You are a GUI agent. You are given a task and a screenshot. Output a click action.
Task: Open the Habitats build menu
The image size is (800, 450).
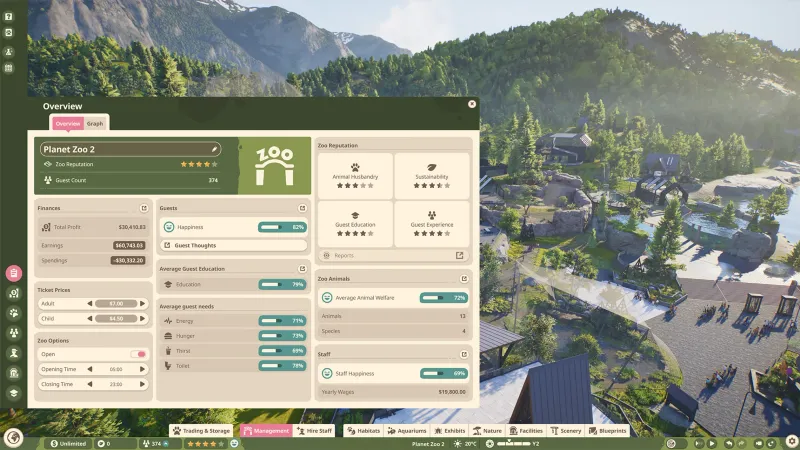(x=363, y=431)
